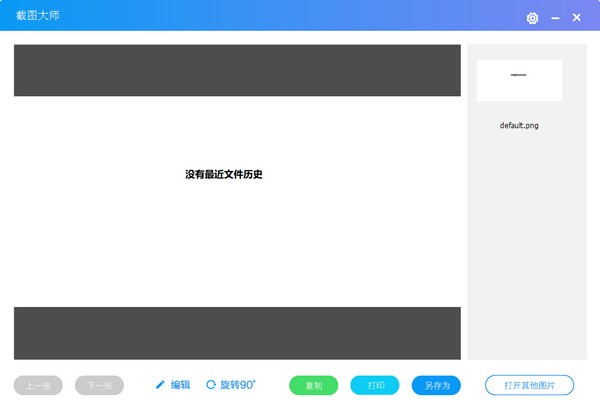
Task: Click the 编辑 text label
Action: pos(180,385)
